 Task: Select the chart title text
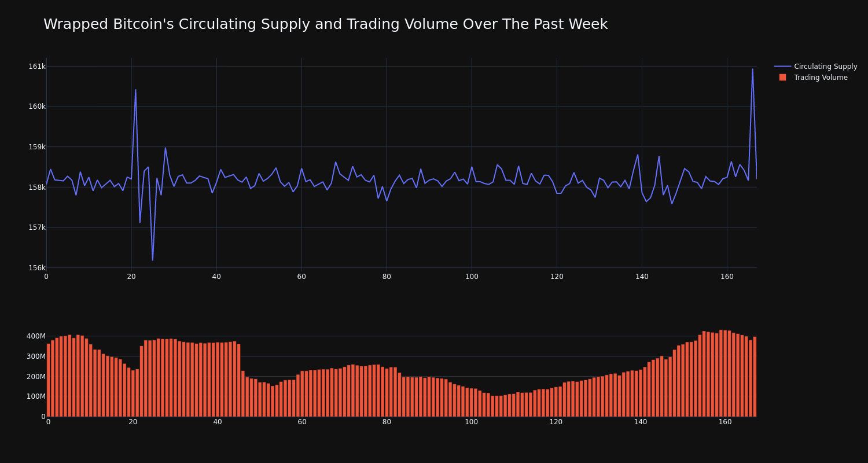coord(325,24)
